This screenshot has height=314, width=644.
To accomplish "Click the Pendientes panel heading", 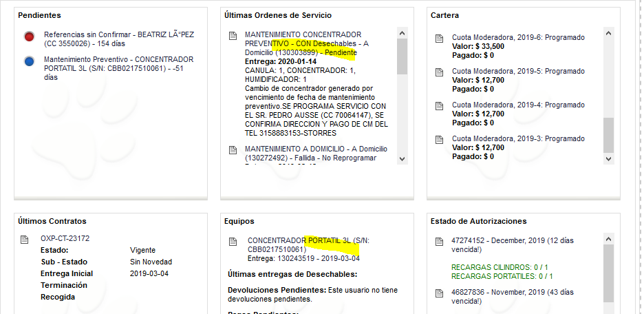I will [x=39, y=15].
